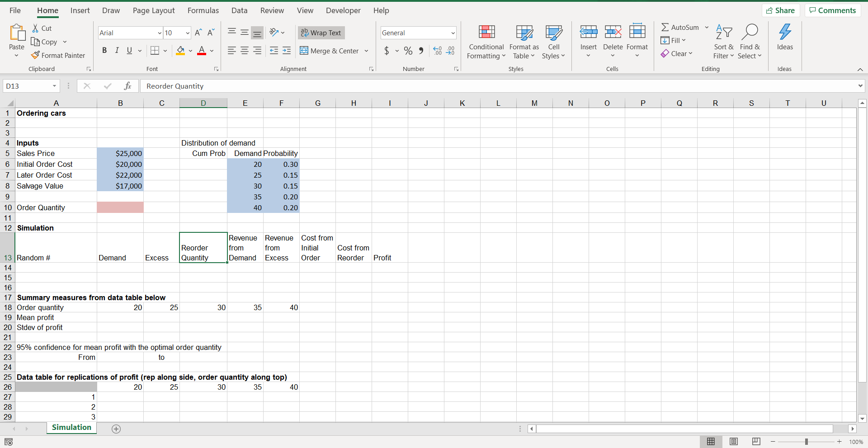
Task: Toggle Wrap Text
Action: 321,33
